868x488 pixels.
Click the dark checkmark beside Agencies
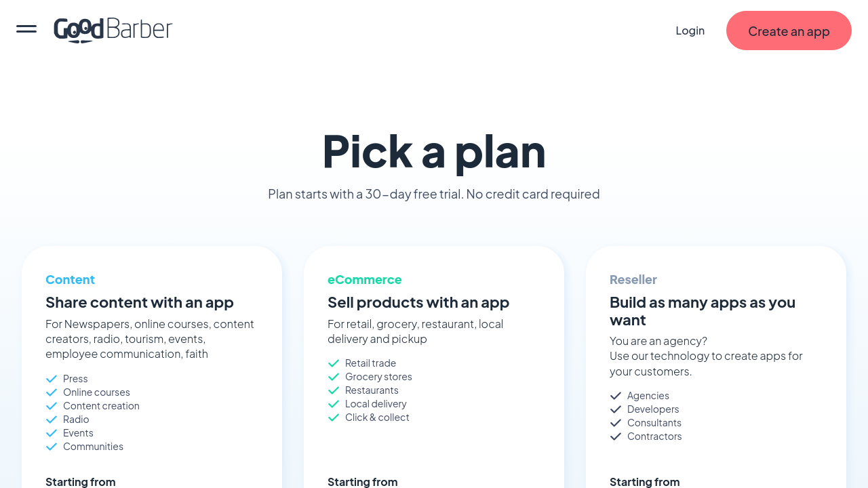tap(616, 396)
